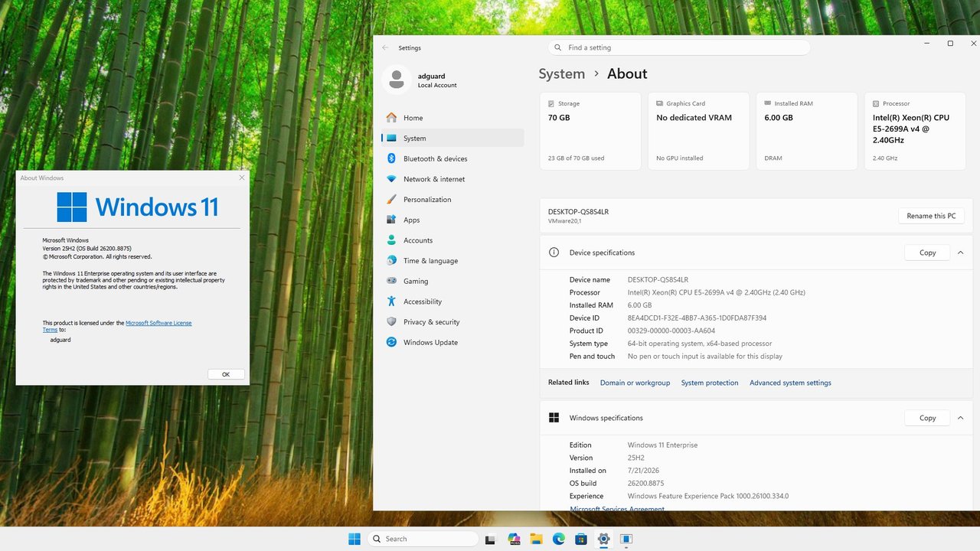Click the Installed on date 7/21/2026
Viewport: 980px width, 551px height.
pos(643,471)
